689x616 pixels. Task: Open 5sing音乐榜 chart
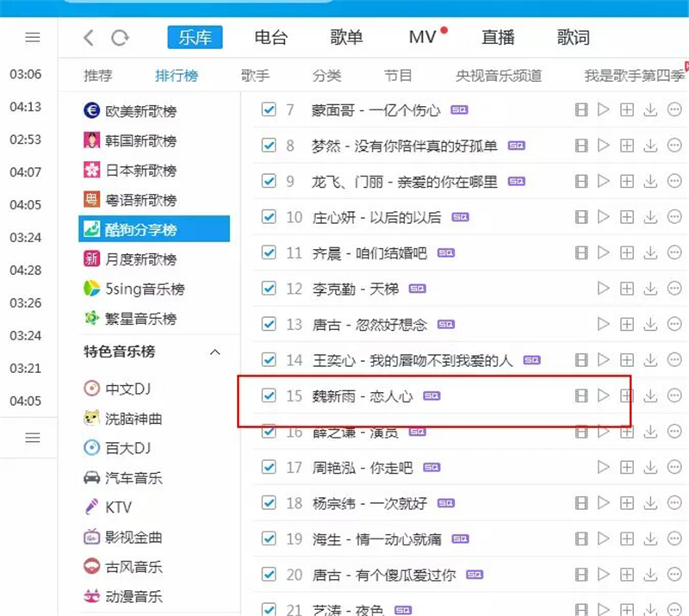point(134,289)
